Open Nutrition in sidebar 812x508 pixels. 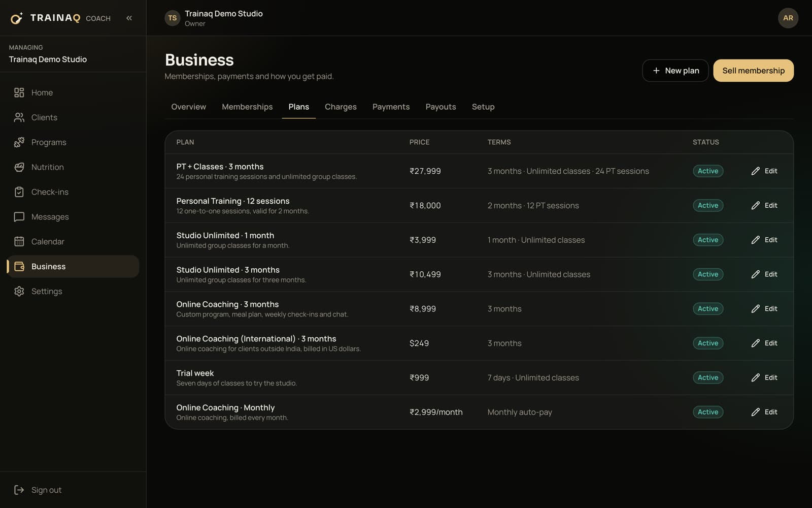73,167
